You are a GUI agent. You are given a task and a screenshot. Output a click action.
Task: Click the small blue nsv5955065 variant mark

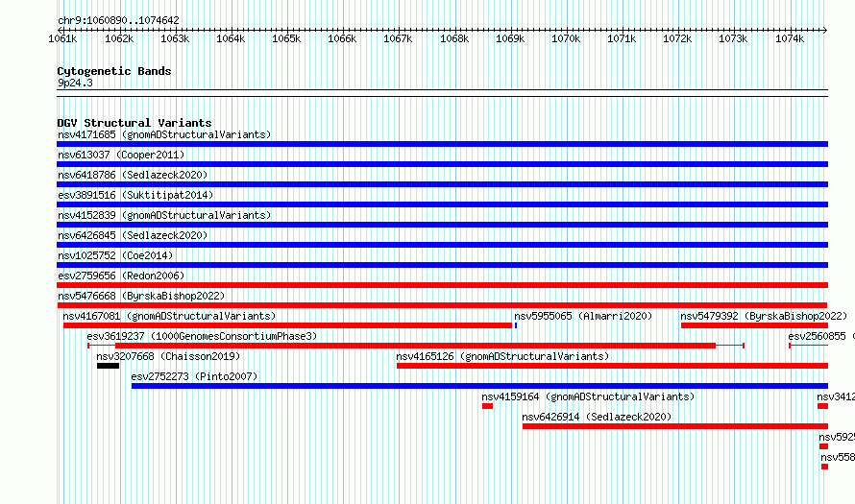tap(516, 325)
